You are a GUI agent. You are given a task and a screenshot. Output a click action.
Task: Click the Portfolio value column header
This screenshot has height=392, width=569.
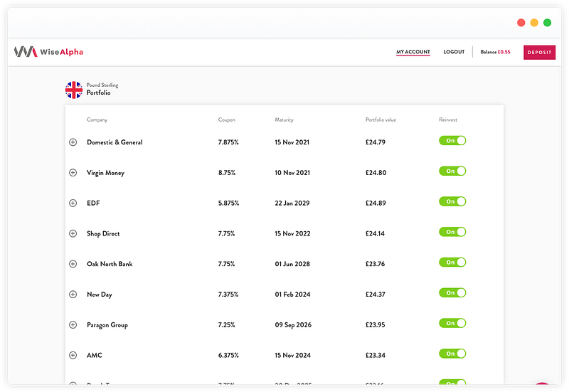pos(381,120)
